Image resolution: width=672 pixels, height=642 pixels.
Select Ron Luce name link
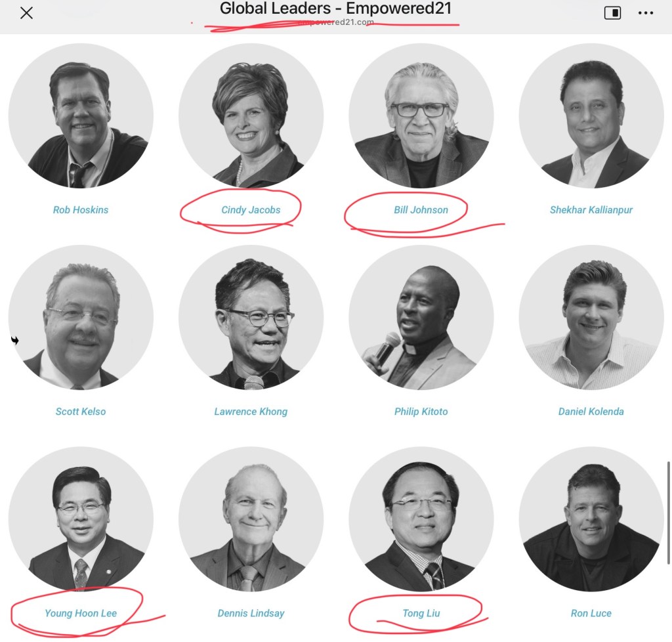pyautogui.click(x=591, y=613)
